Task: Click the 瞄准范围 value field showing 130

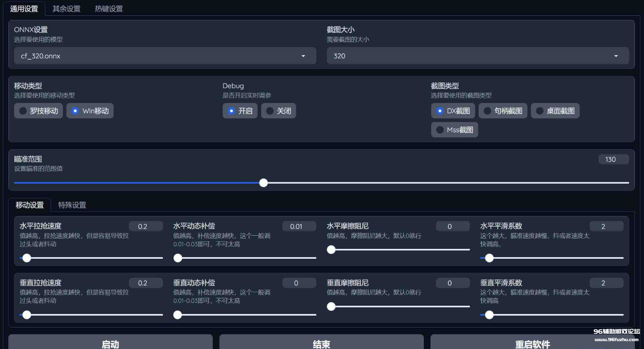Action: pos(613,159)
